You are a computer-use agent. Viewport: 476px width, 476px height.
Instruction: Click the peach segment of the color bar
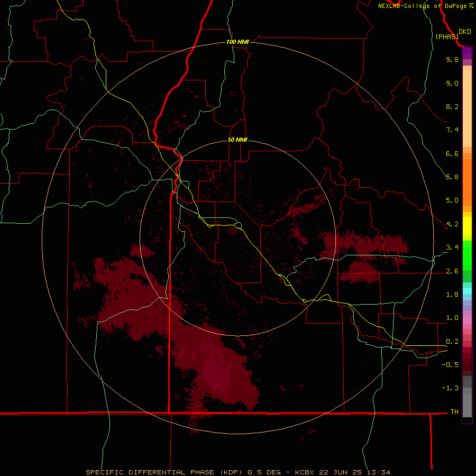(467, 108)
